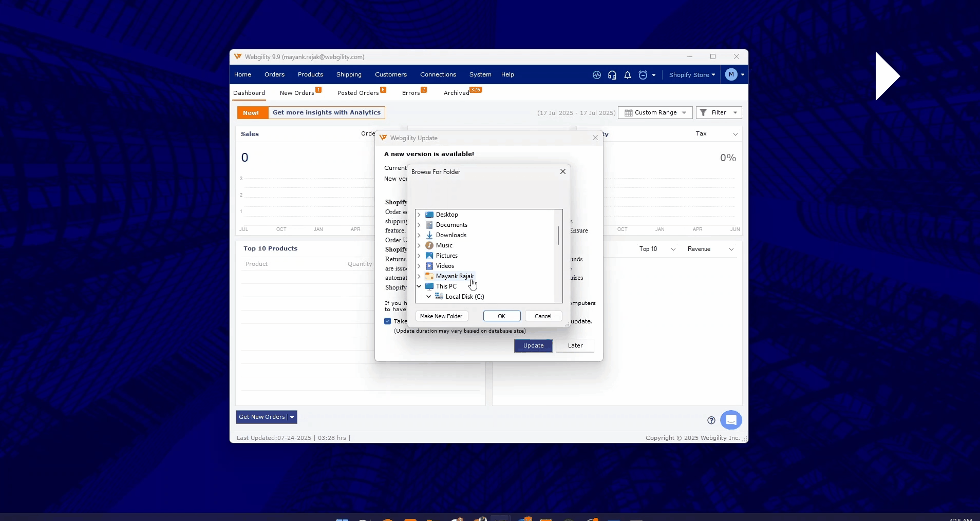980x521 pixels.
Task: Collapse the This PC tree node
Action: 419,286
